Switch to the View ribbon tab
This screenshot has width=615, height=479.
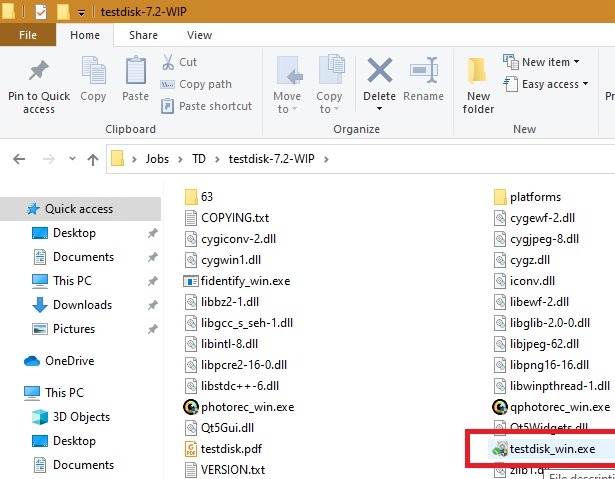[x=199, y=35]
